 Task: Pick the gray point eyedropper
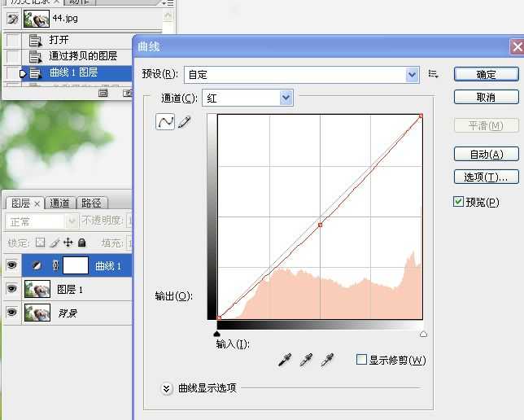[306, 360]
